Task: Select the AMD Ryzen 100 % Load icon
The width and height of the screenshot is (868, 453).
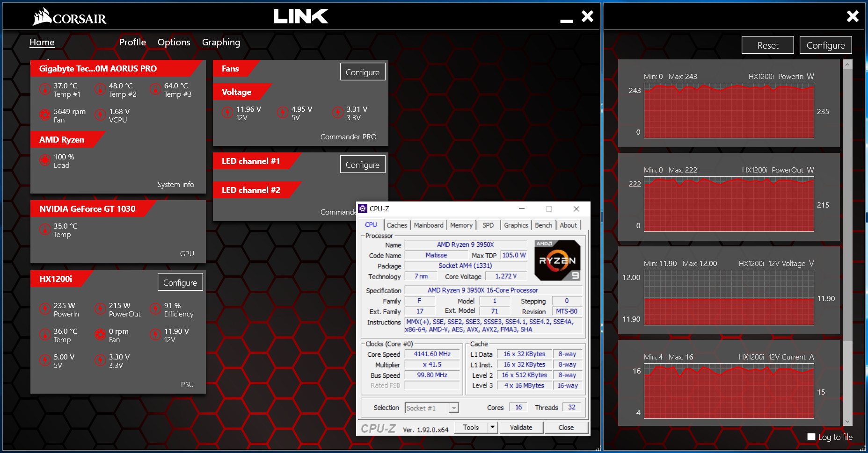Action: (45, 160)
